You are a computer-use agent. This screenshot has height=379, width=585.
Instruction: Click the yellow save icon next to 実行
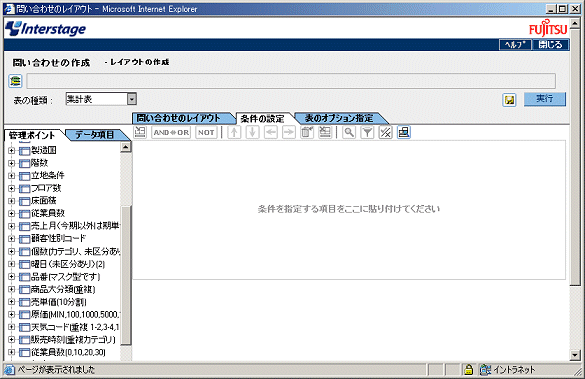click(509, 100)
